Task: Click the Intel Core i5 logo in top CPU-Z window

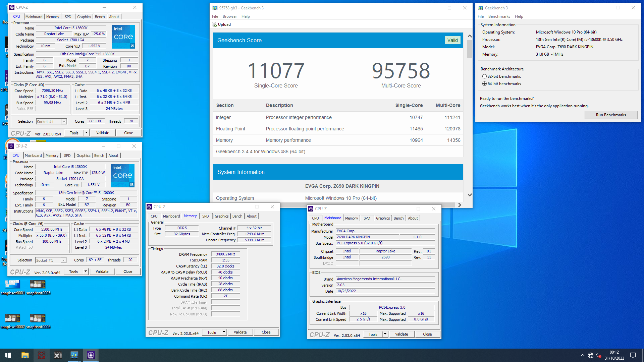Action: point(123,37)
